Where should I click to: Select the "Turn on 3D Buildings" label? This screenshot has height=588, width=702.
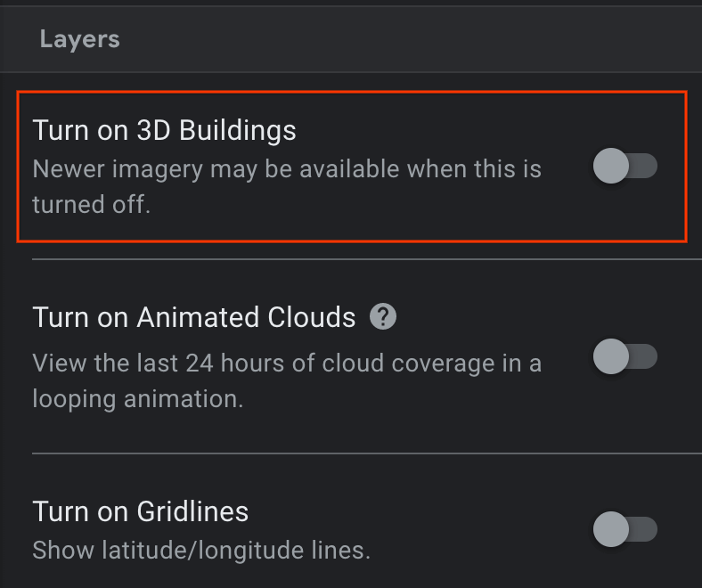[x=164, y=130]
